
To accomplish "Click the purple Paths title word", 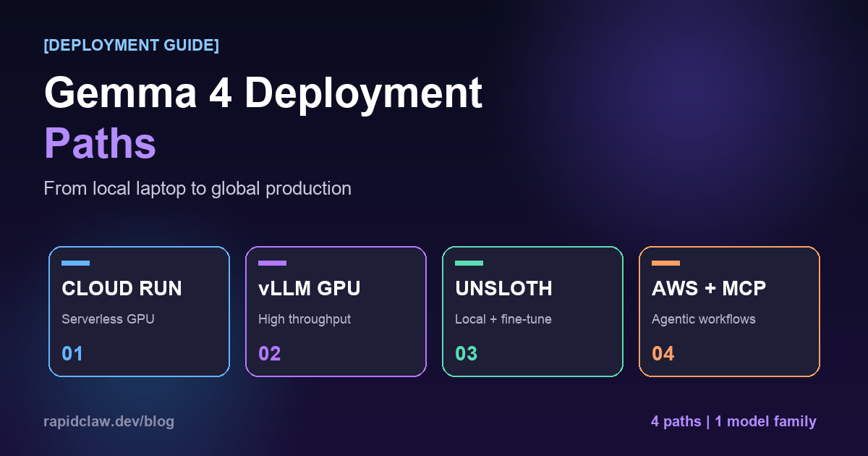I will (100, 143).
